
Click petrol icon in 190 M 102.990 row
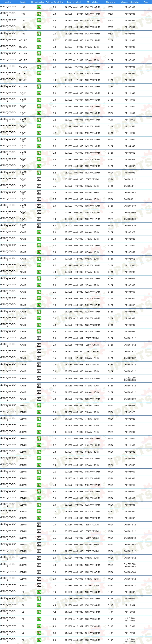click(39, 27)
